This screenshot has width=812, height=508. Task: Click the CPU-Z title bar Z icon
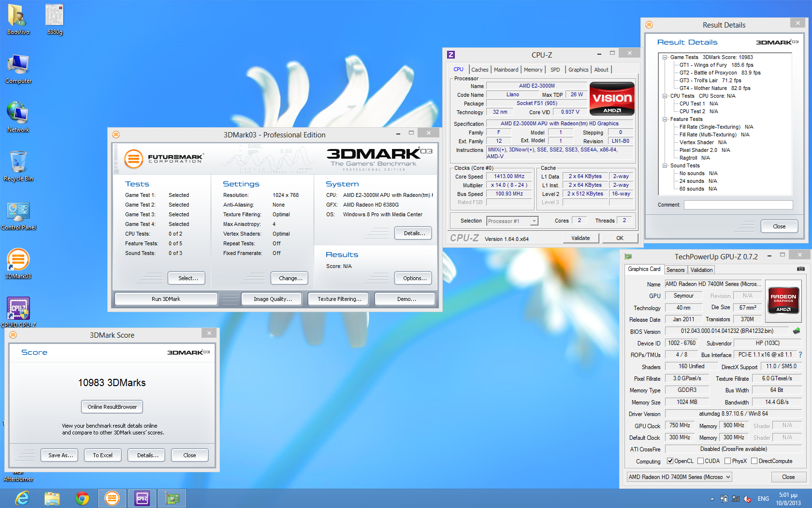451,55
